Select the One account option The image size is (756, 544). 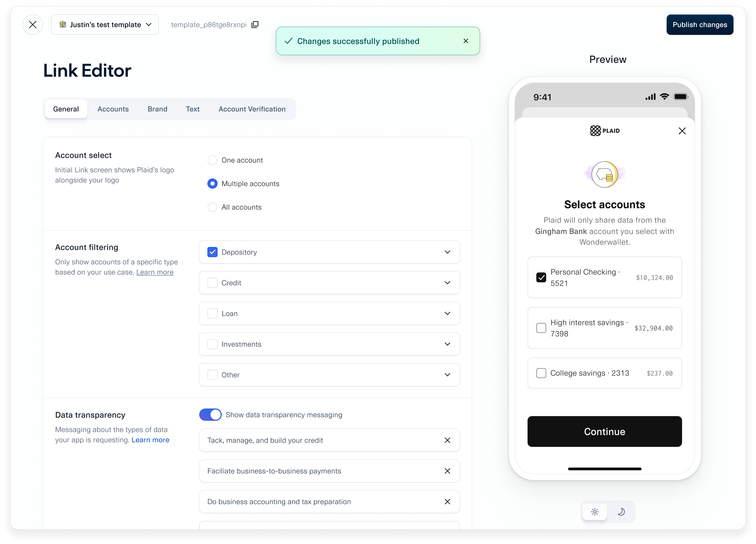[212, 160]
